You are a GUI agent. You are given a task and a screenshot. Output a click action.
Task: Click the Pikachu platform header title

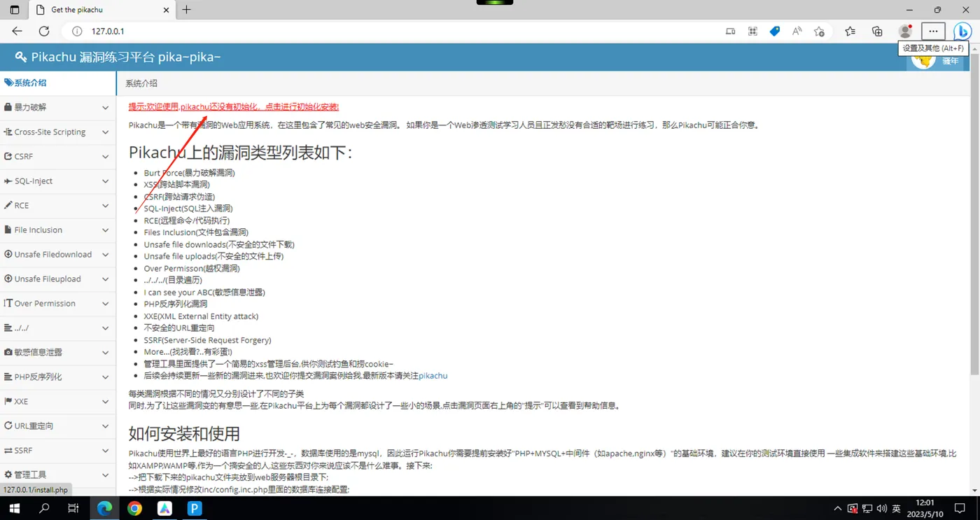click(x=118, y=57)
